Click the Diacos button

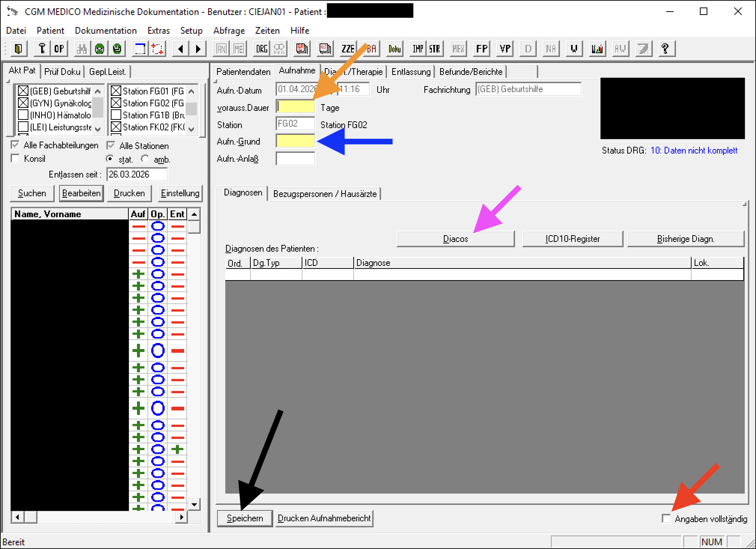(455, 239)
